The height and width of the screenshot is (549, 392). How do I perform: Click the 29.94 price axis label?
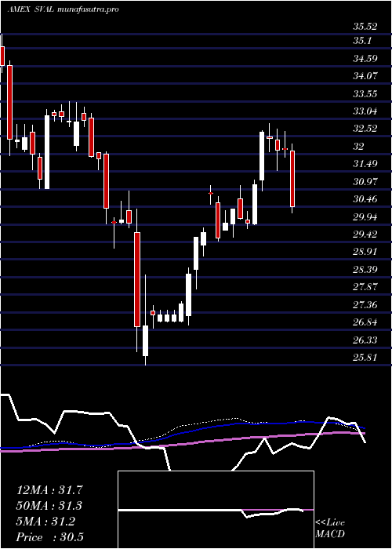(365, 216)
